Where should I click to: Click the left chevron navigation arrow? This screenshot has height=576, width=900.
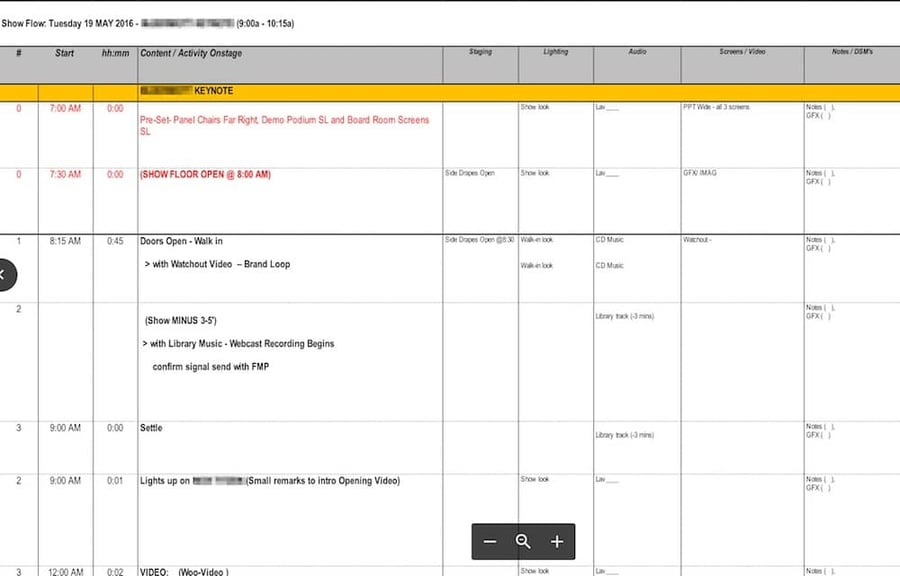tap(5, 274)
